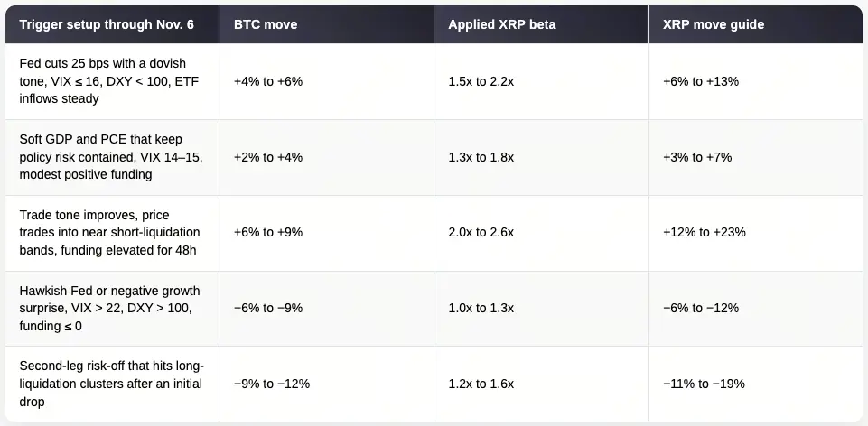Select the "+2% to +4%" BTC move cell
The image size is (868, 426).
point(268,157)
